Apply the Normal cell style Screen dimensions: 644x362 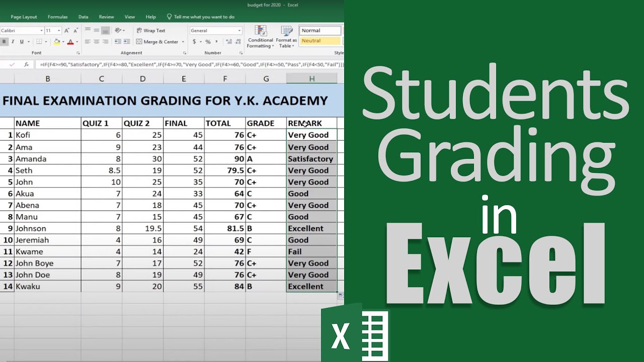point(320,31)
